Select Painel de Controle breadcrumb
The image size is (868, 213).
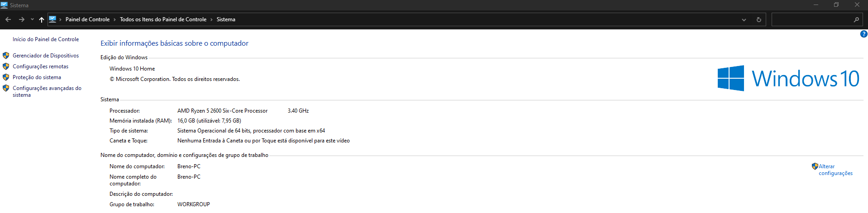87,19
